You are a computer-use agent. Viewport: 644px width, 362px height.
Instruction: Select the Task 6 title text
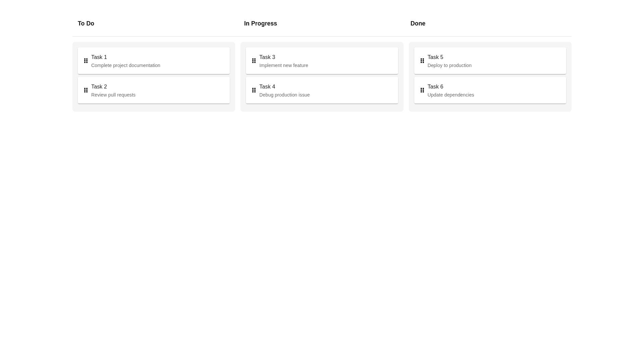435,87
